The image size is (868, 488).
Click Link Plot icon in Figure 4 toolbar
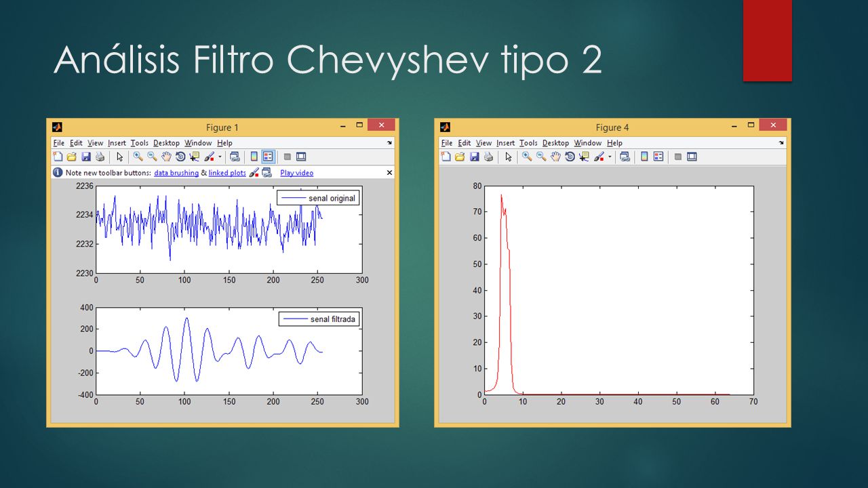(625, 157)
